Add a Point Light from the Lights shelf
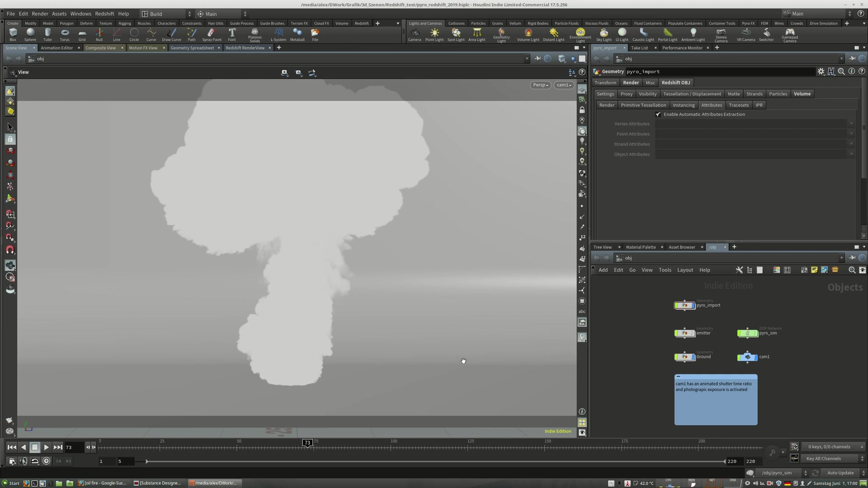Image resolution: width=868 pixels, height=488 pixels. point(434,34)
